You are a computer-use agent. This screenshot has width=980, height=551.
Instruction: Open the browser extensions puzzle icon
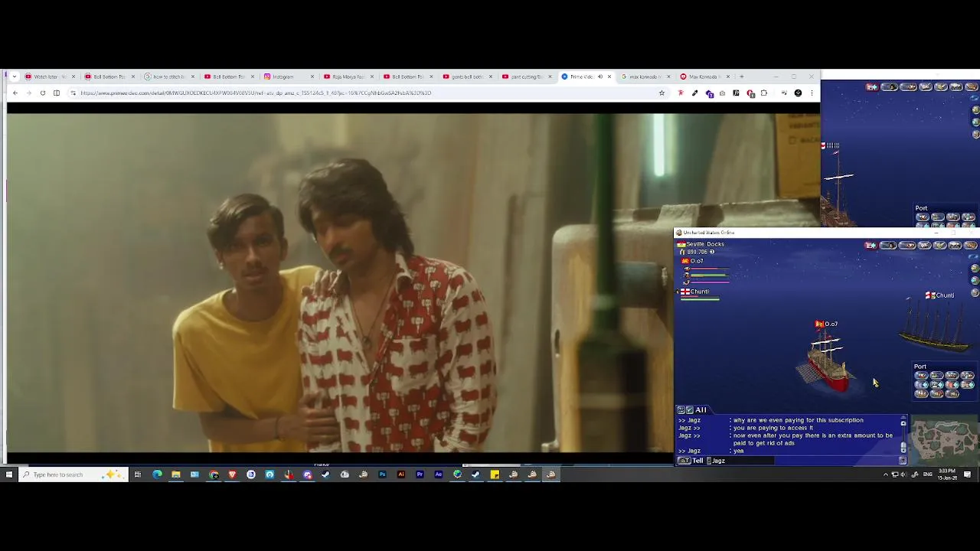point(764,93)
